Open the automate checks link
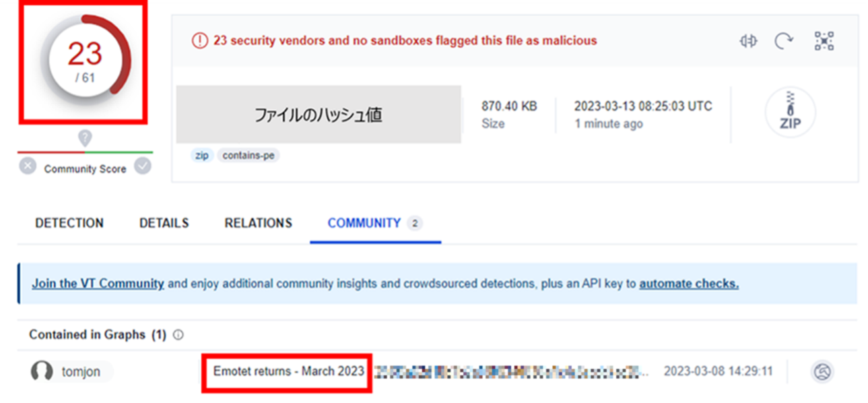The height and width of the screenshot is (403, 868). point(689,284)
